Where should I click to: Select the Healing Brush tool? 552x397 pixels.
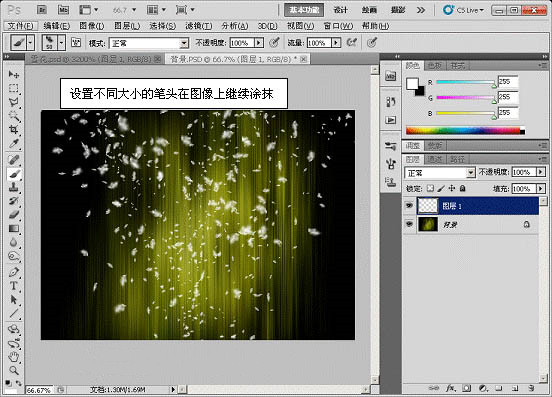click(x=14, y=159)
